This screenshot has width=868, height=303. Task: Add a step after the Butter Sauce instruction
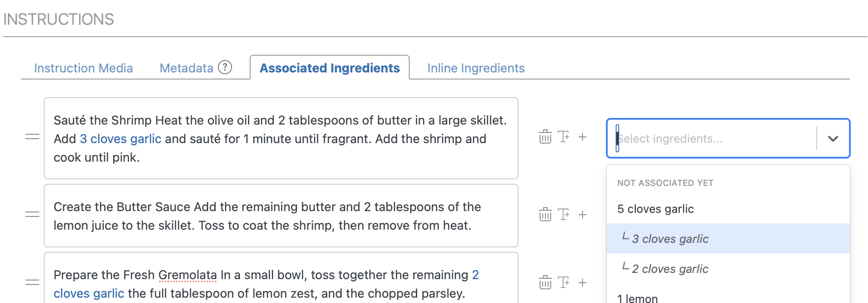[582, 215]
